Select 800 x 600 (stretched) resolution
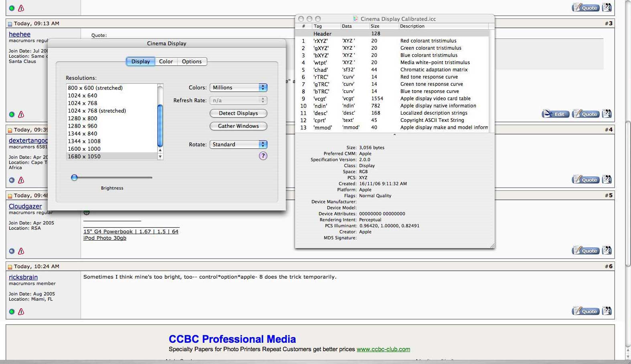 112,88
